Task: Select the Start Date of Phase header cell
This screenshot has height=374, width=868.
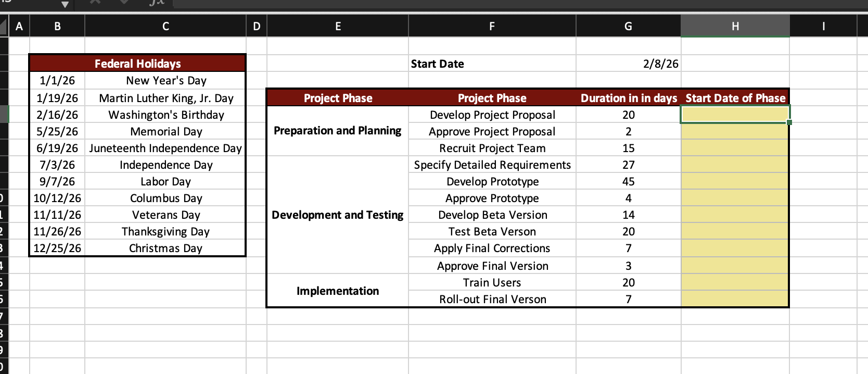Action: coord(734,97)
